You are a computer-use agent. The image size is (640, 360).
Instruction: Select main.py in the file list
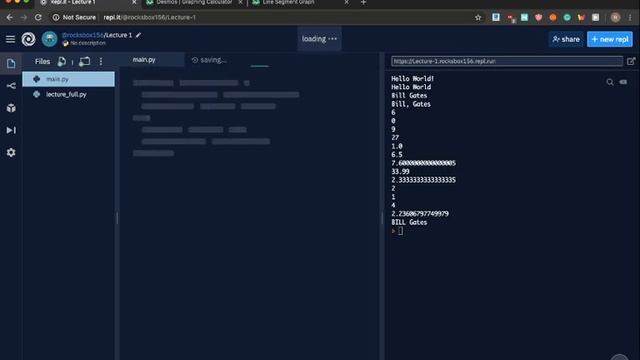click(68, 79)
